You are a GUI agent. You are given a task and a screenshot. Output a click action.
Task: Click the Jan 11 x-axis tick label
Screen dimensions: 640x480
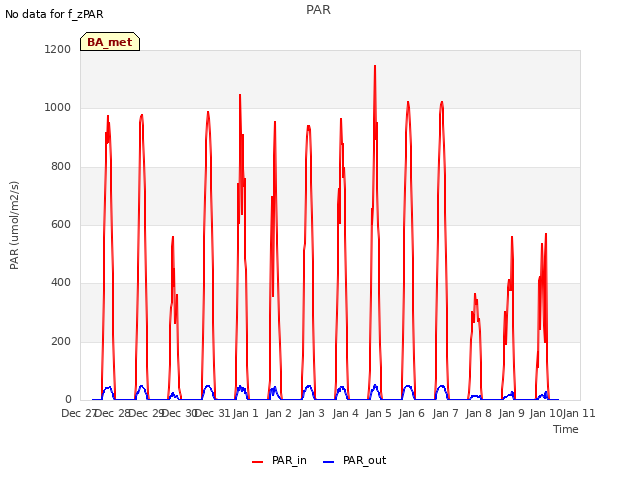(579, 413)
